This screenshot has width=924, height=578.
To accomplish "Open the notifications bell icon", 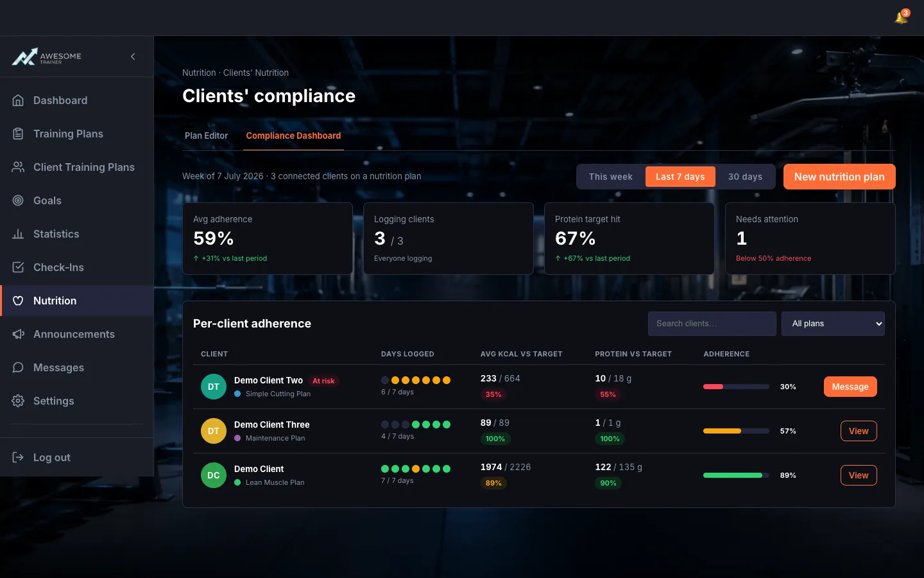I will 901,18.
